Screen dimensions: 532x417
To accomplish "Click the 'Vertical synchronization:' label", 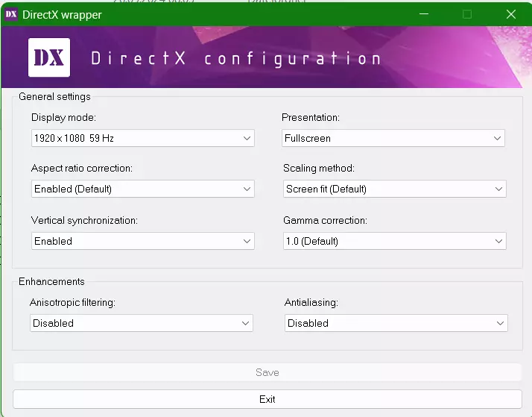I will tap(84, 220).
